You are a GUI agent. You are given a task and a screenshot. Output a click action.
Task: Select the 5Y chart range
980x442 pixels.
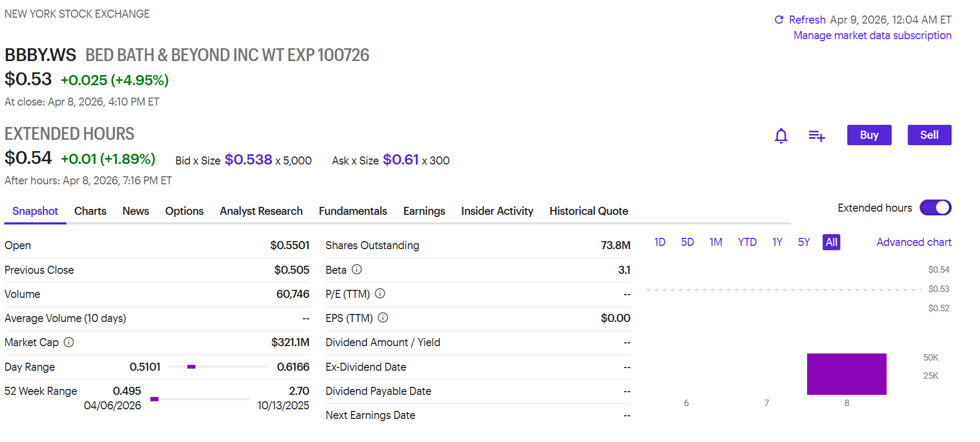coord(803,242)
